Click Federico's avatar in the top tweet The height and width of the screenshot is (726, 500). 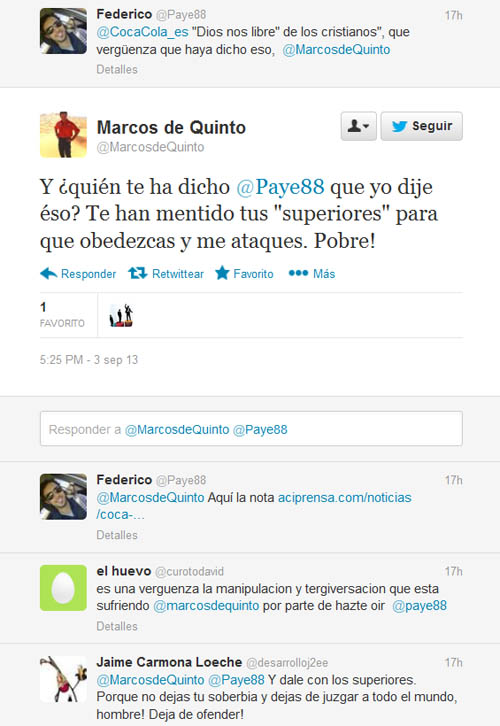click(x=63, y=31)
